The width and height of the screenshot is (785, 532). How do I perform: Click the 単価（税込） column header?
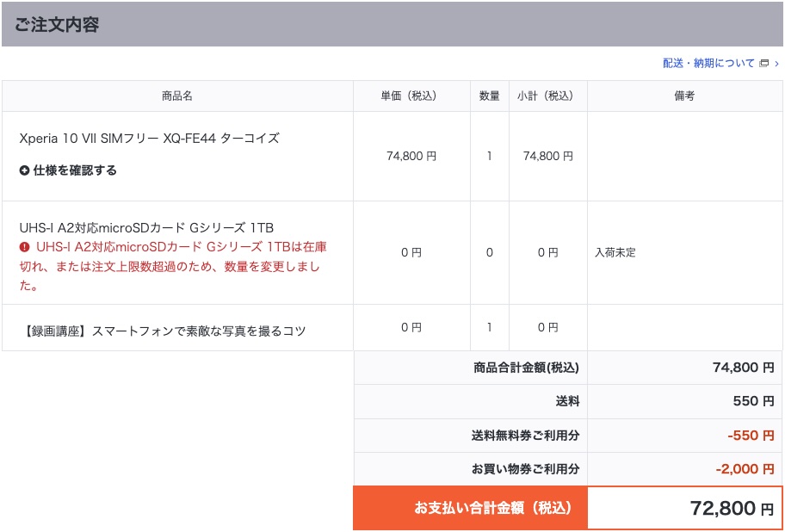(x=411, y=96)
